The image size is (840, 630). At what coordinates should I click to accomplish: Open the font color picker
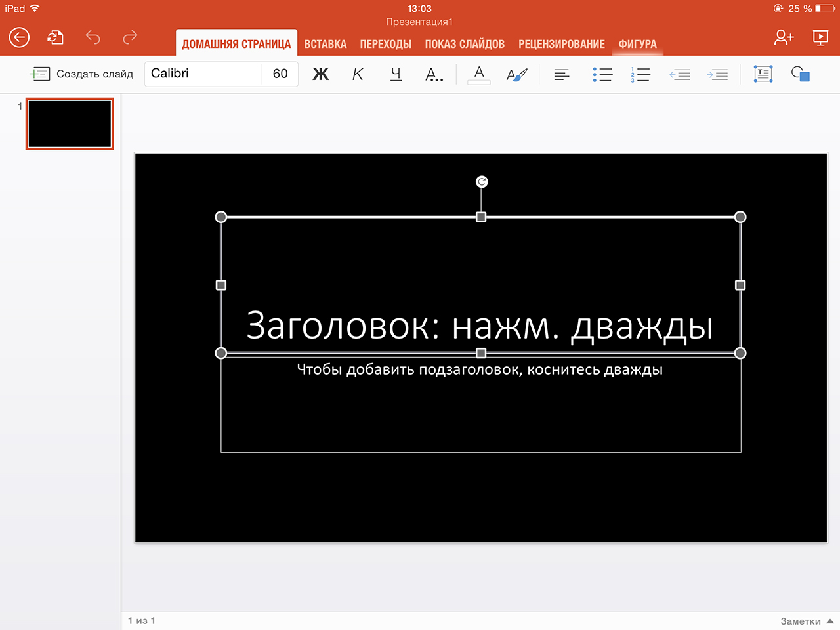[479, 74]
